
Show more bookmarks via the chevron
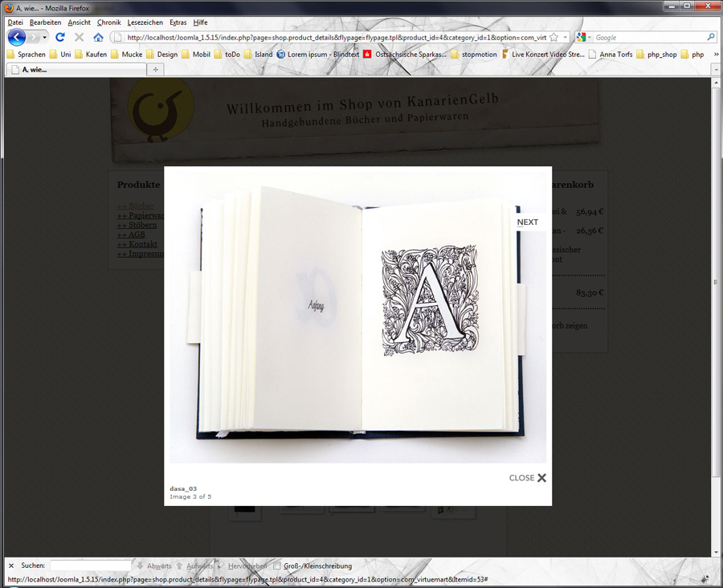pyautogui.click(x=715, y=55)
